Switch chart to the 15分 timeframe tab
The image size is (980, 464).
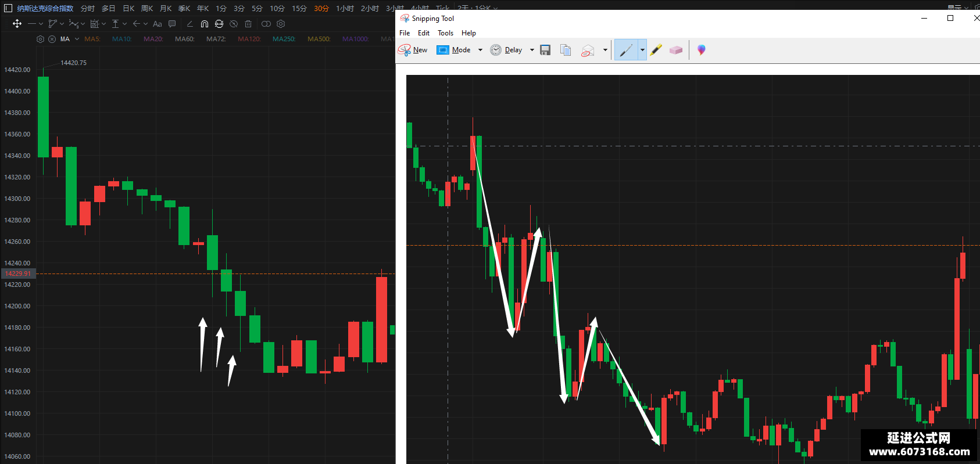[x=299, y=8]
